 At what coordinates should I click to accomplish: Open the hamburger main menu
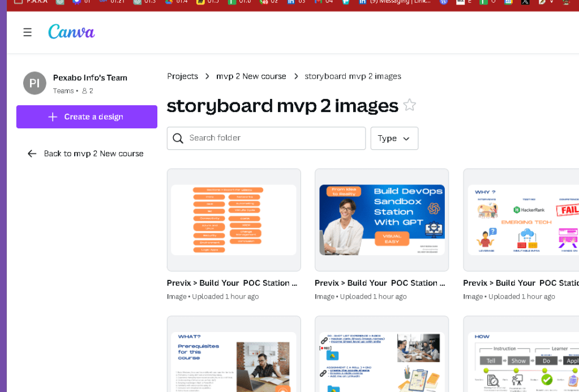pyautogui.click(x=27, y=32)
